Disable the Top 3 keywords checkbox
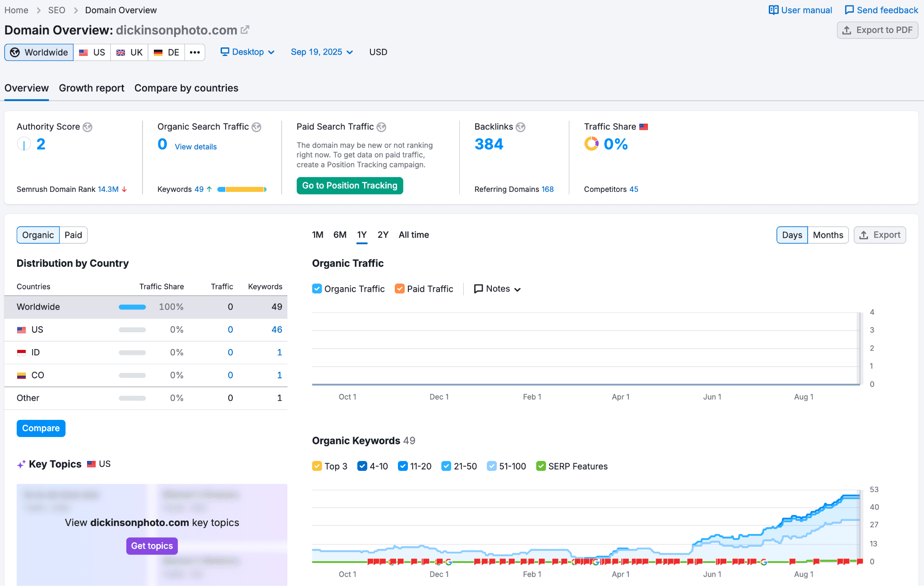 (317, 466)
